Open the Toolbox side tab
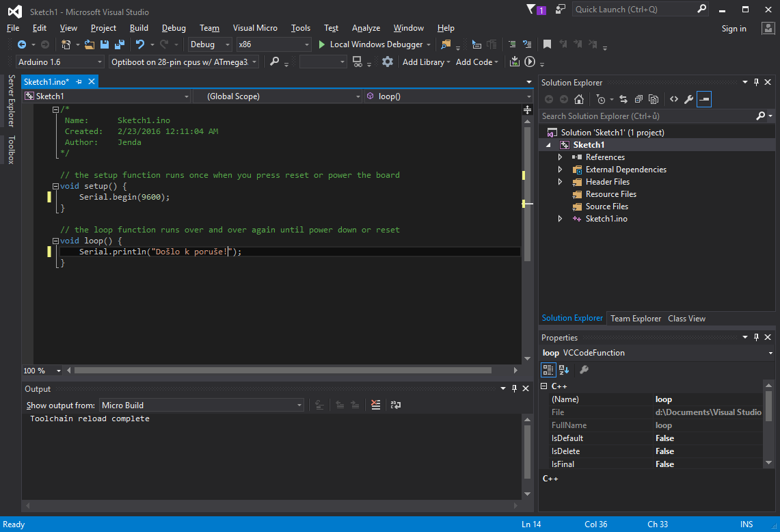 (x=11, y=150)
